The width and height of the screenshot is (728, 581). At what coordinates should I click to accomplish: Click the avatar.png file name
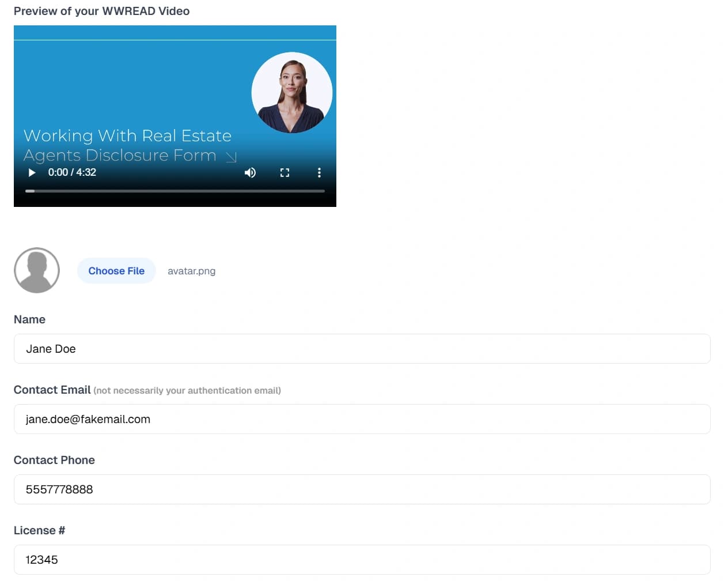(191, 271)
